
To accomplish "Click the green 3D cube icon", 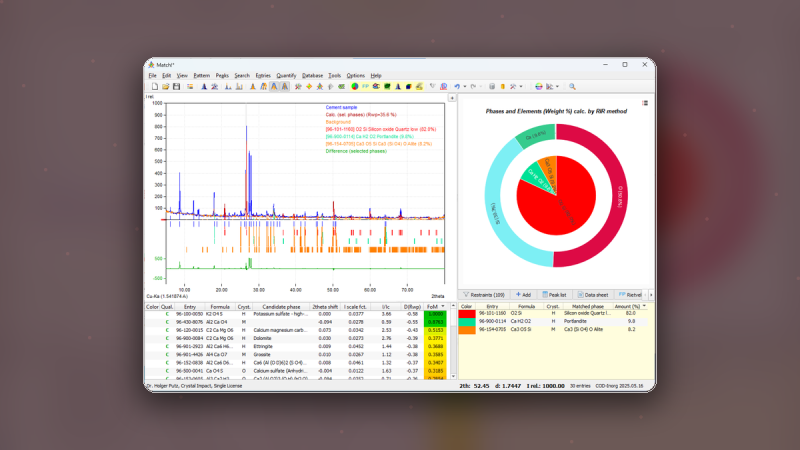I will 387,87.
